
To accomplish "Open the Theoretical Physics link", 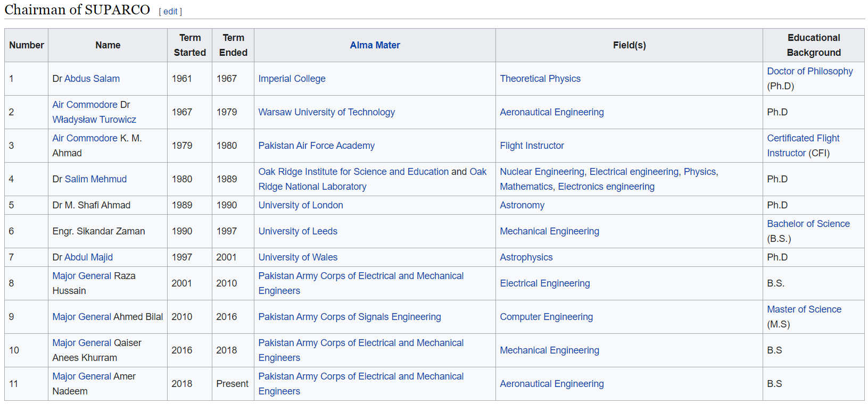I will pyautogui.click(x=540, y=79).
